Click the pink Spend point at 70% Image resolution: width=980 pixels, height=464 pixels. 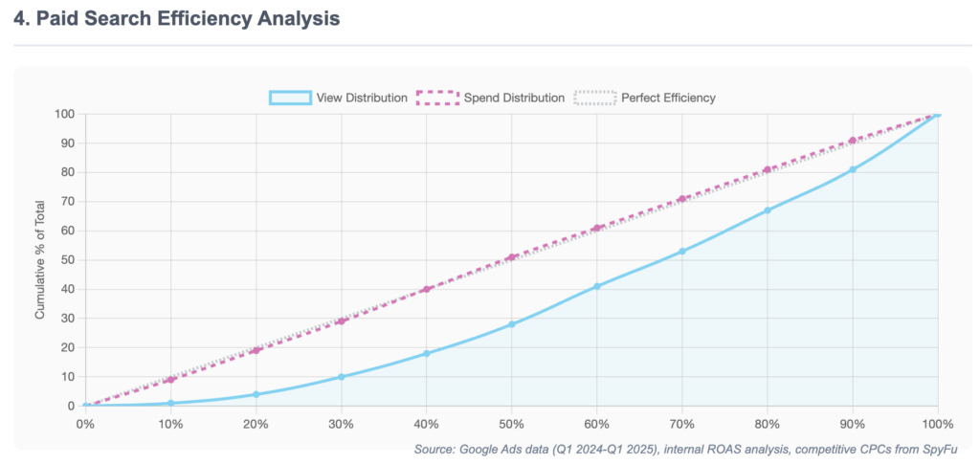coord(682,199)
